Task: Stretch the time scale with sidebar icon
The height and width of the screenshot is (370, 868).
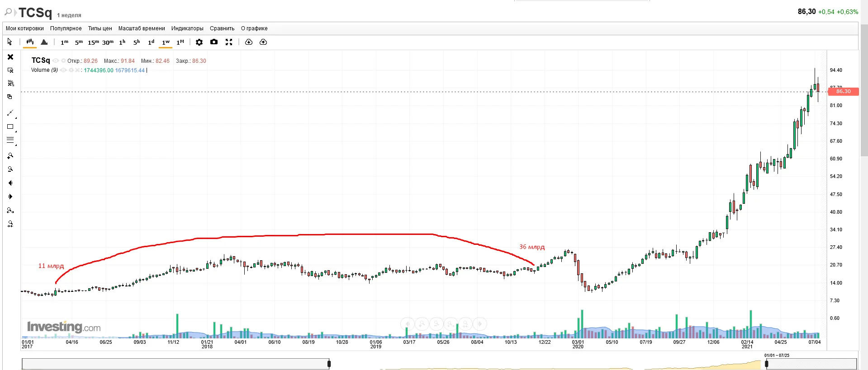Action: click(10, 211)
